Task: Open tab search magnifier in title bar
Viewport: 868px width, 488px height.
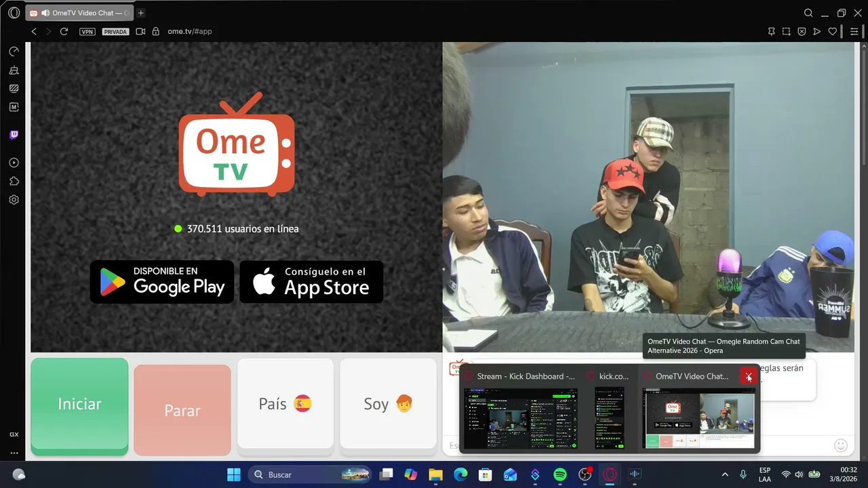Action: (808, 13)
